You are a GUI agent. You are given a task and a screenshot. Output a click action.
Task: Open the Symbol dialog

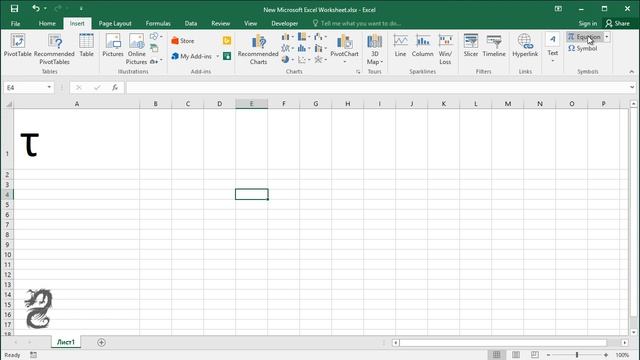point(582,49)
